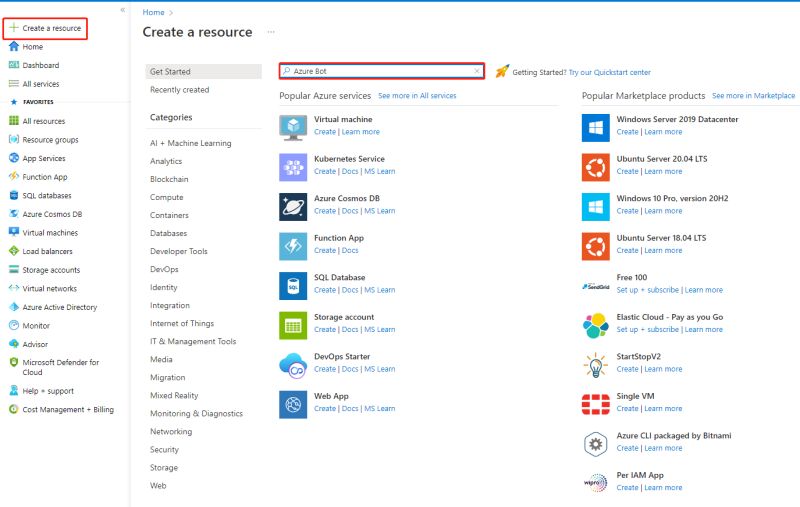
Task: Select the Analytics category
Action: point(166,161)
